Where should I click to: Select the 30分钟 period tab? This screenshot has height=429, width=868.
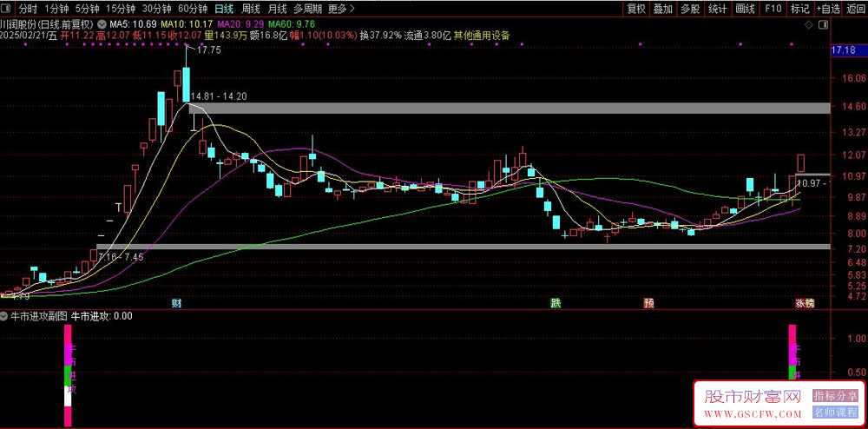[156, 9]
